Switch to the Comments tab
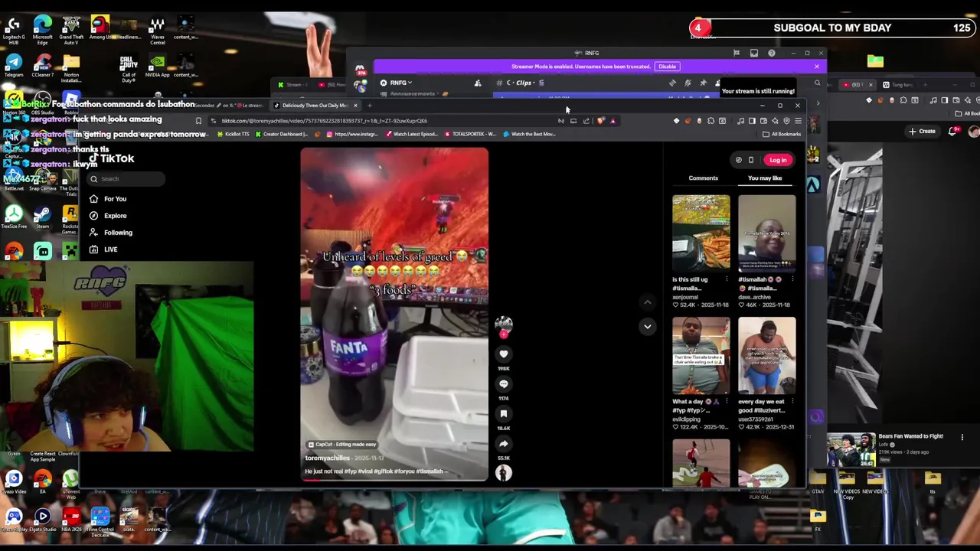The height and width of the screenshot is (551, 980). pyautogui.click(x=703, y=178)
